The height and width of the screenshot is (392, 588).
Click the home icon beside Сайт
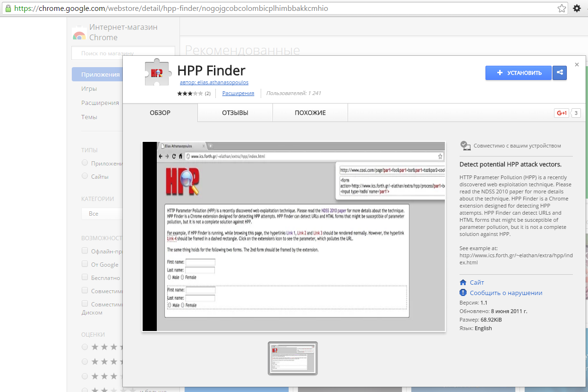point(463,282)
